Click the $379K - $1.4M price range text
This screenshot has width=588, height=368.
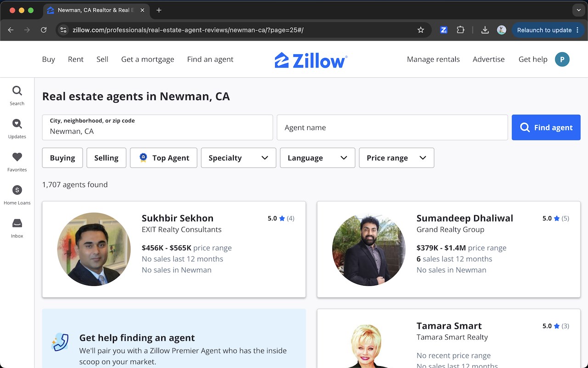click(x=462, y=248)
